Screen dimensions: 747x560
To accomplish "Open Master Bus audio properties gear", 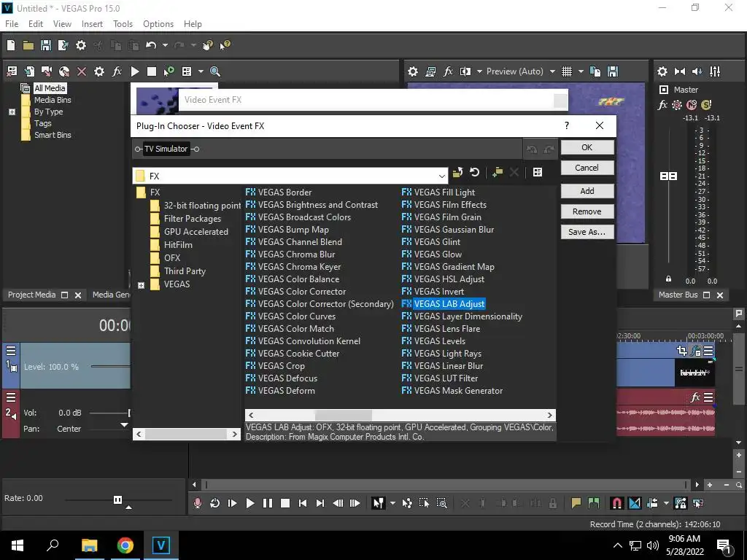I will [662, 71].
